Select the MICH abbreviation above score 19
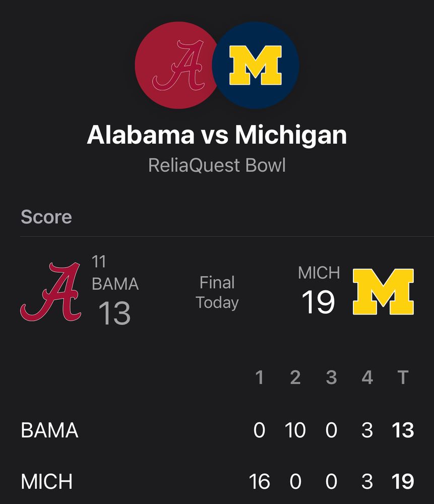434x504 pixels. pos(319,273)
